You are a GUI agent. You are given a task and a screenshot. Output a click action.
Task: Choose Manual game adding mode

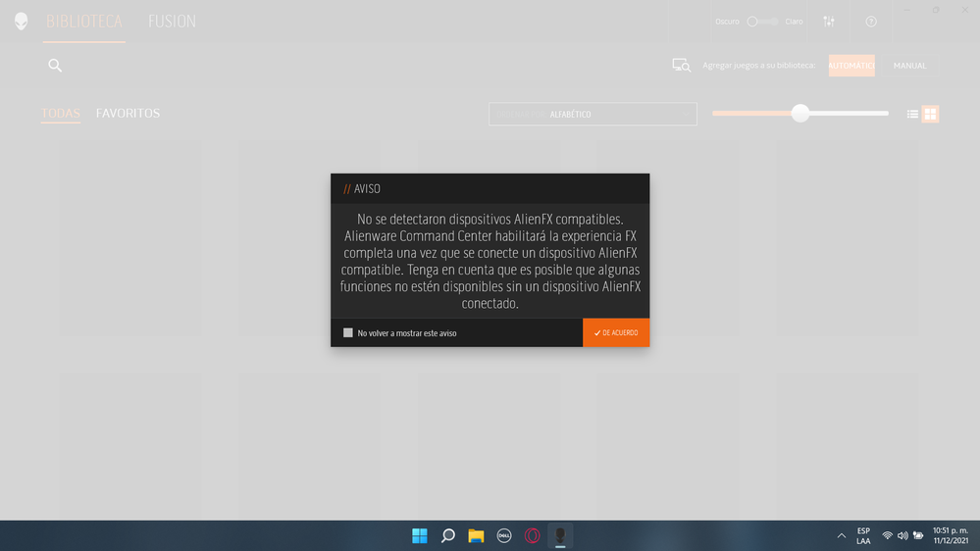(x=909, y=66)
